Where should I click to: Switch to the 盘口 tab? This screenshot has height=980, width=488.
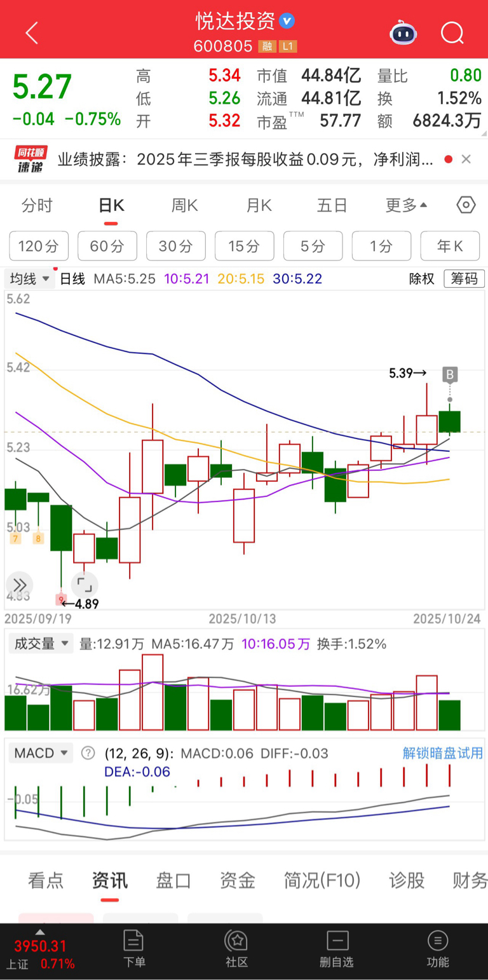174,880
